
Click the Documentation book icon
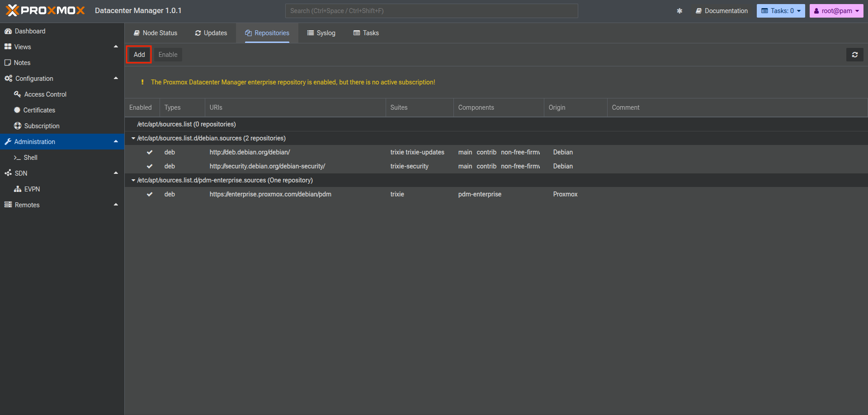click(x=698, y=11)
